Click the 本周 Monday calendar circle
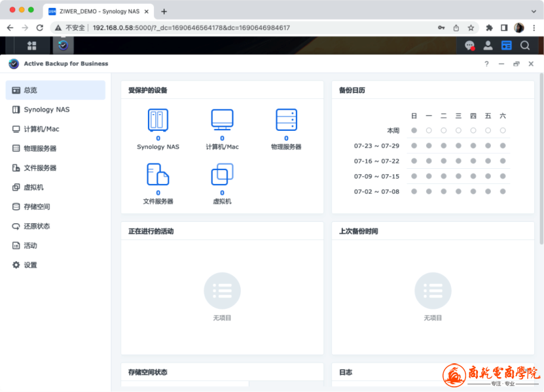544x392 pixels. (x=429, y=130)
